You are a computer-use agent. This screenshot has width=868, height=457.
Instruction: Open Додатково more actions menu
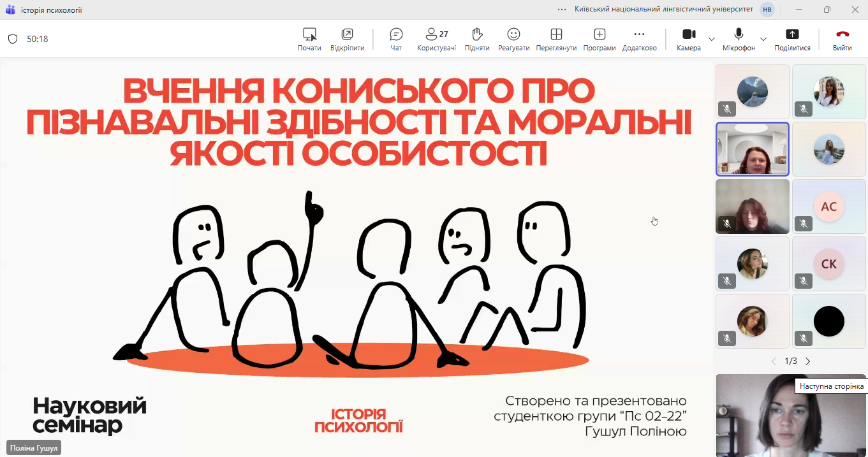(639, 39)
